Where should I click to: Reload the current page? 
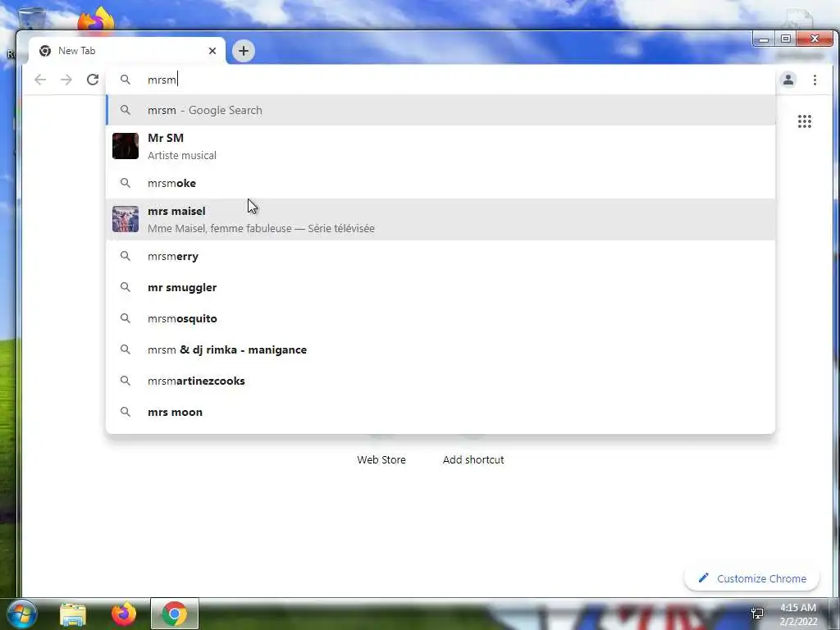point(93,80)
